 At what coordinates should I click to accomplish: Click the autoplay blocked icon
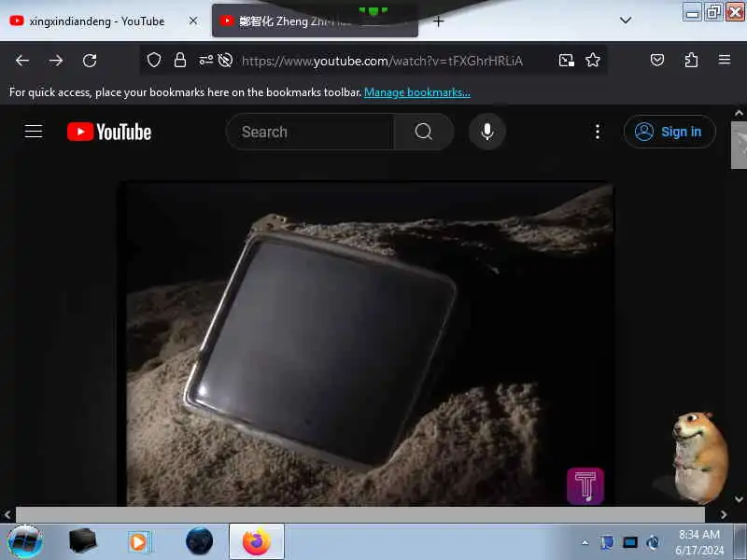[x=225, y=60]
